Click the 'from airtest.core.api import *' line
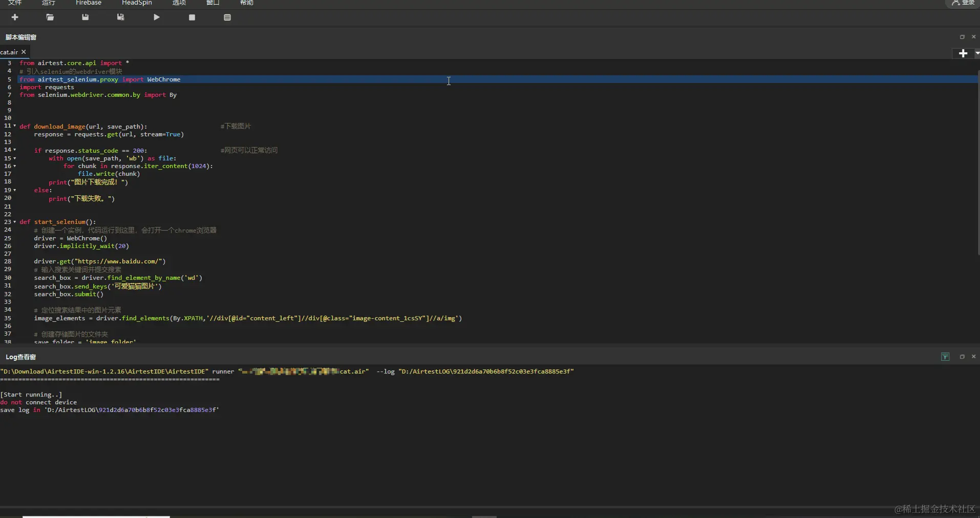 (74, 63)
